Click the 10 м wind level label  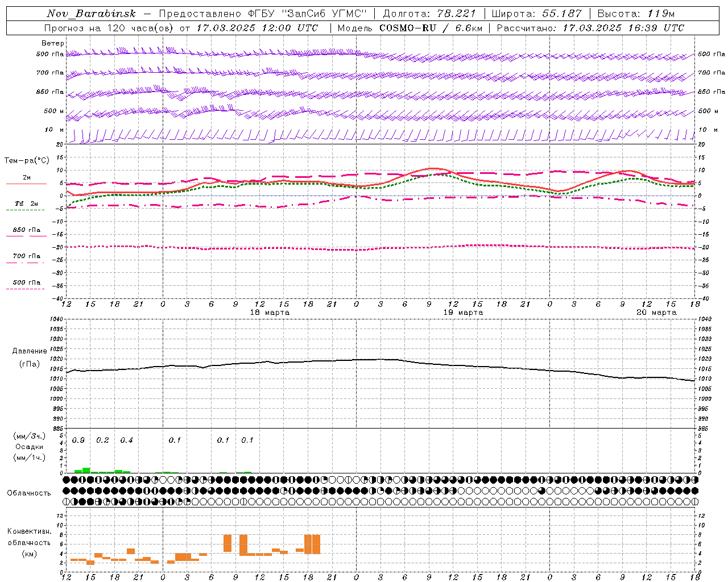click(x=54, y=130)
